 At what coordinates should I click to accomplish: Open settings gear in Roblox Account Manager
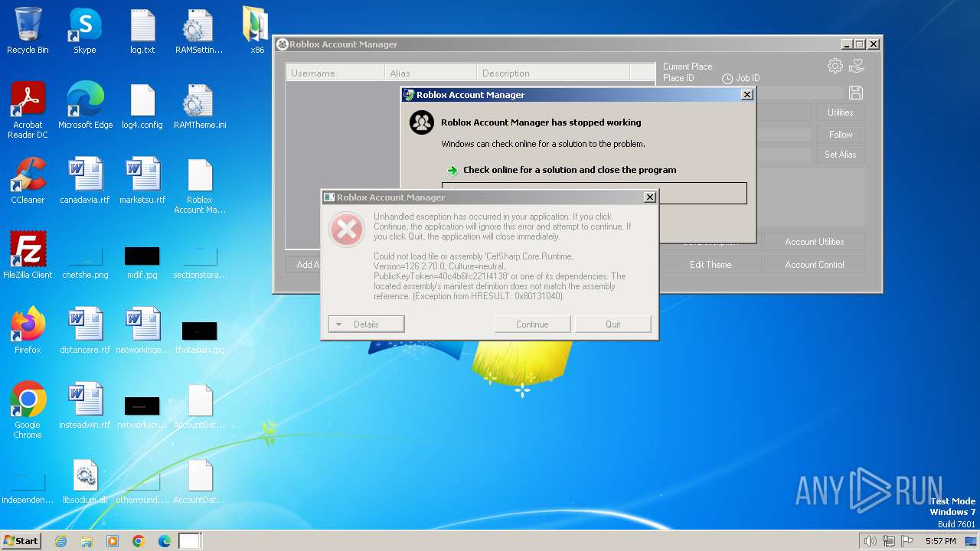(x=835, y=66)
